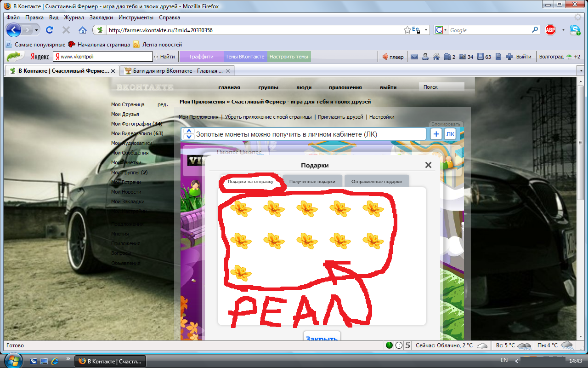Click the Поиск field in VK header
This screenshot has width=588, height=368.
(x=441, y=87)
